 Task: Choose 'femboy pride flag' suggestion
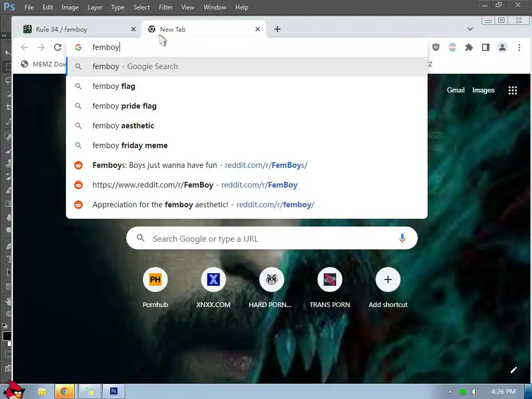point(247,106)
